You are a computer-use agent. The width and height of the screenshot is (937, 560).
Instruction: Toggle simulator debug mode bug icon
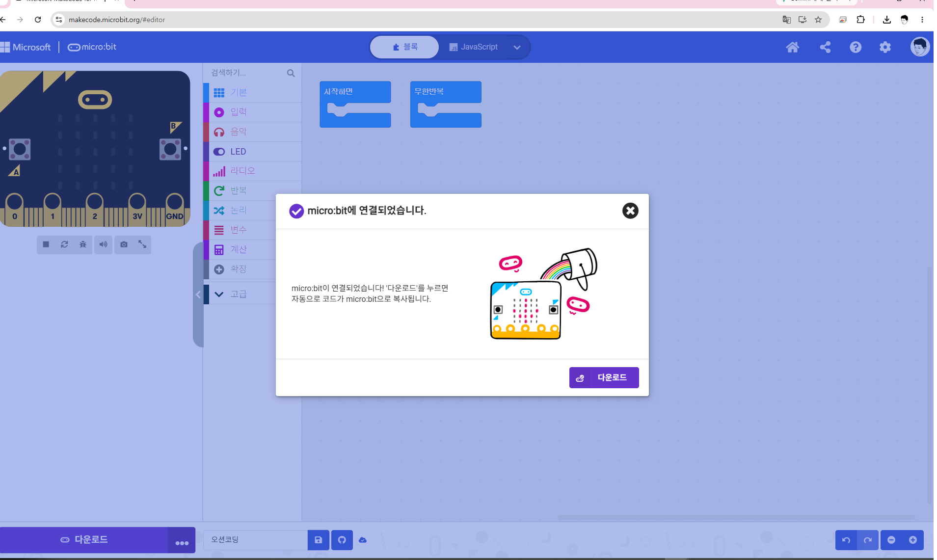point(83,244)
